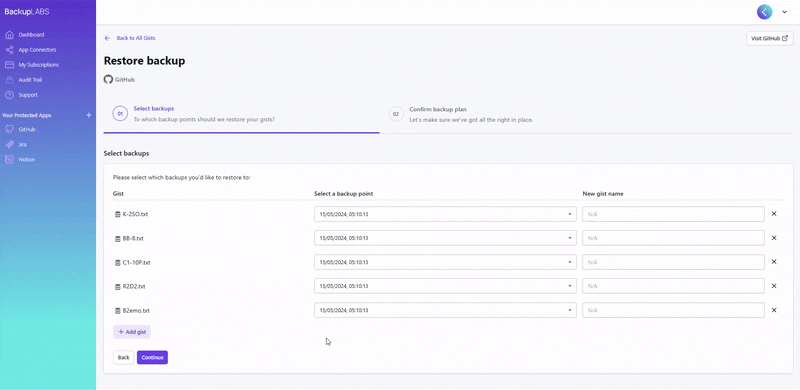Add a protected app with plus icon
Image resolution: width=800 pixels, height=390 pixels.
coord(89,115)
